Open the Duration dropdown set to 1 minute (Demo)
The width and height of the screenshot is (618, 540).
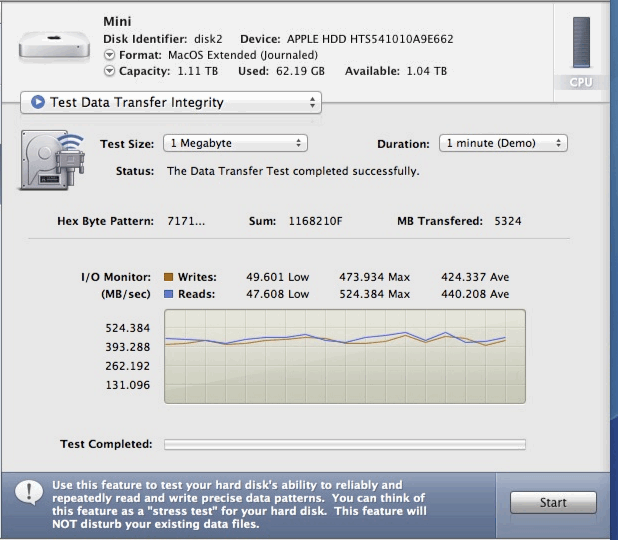click(x=503, y=143)
